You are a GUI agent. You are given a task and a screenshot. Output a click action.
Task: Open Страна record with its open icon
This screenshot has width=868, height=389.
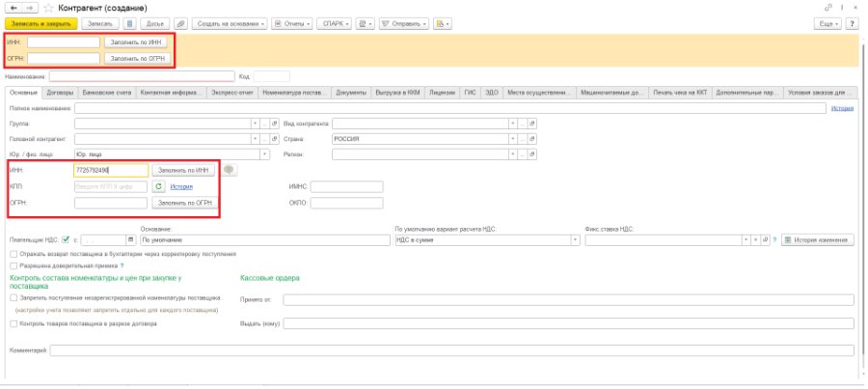pyautogui.click(x=532, y=139)
